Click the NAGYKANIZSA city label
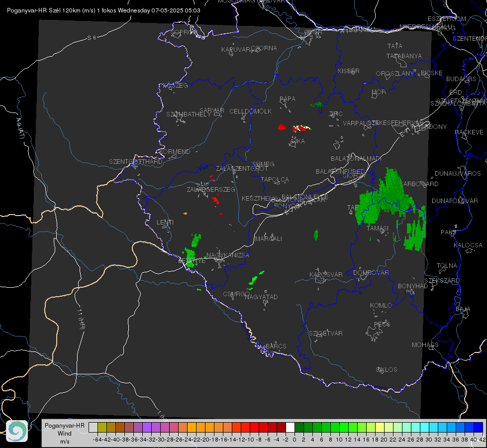The width and height of the screenshot is (487, 448). (x=228, y=255)
